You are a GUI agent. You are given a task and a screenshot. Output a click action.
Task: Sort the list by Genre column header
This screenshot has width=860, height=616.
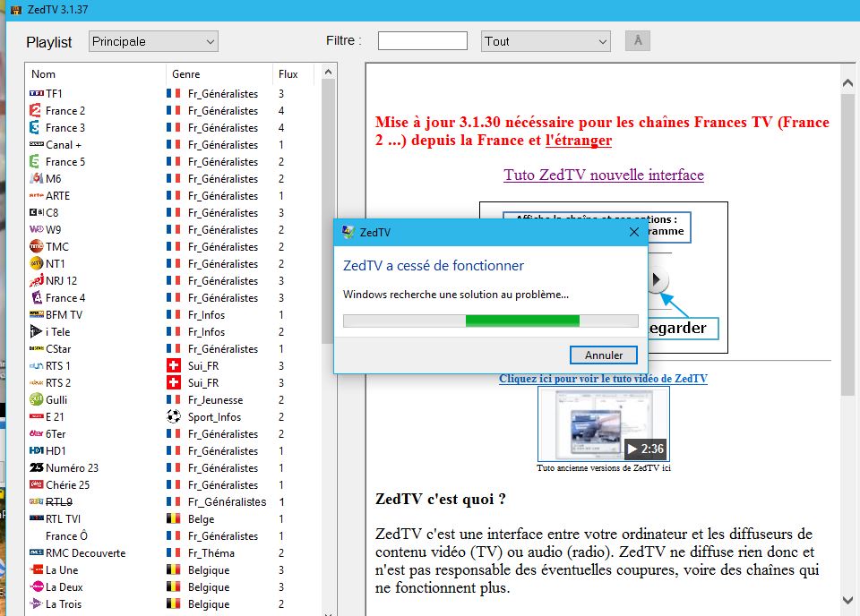tap(219, 74)
